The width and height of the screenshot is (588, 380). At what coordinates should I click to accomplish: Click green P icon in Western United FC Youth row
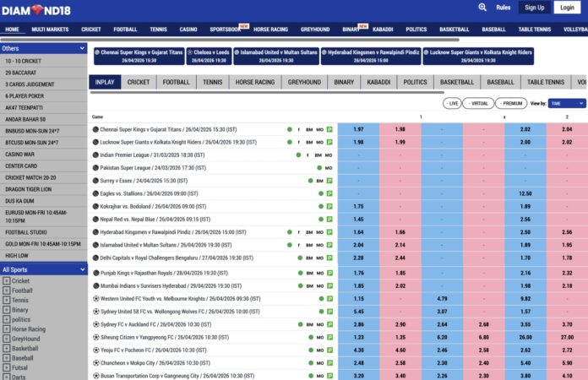330,299
